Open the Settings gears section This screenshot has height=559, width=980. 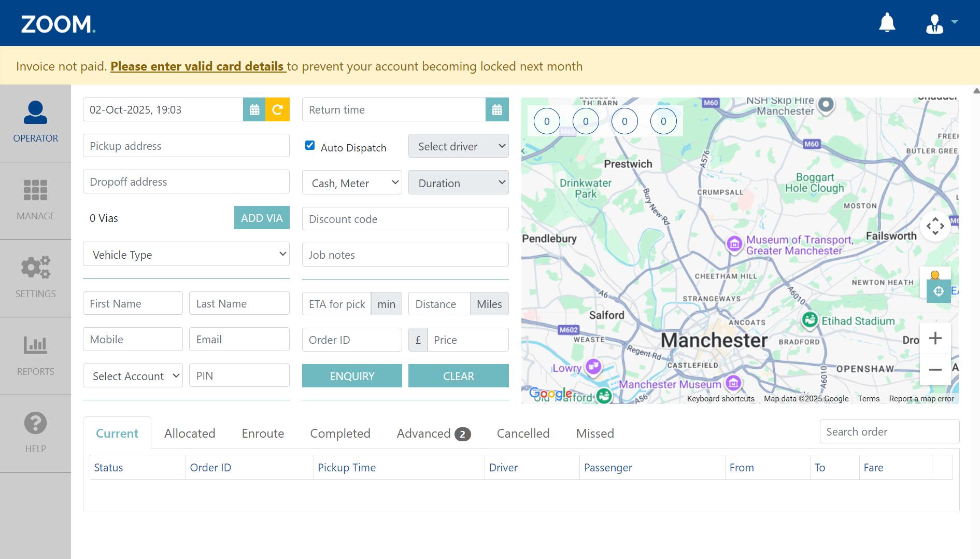35,278
